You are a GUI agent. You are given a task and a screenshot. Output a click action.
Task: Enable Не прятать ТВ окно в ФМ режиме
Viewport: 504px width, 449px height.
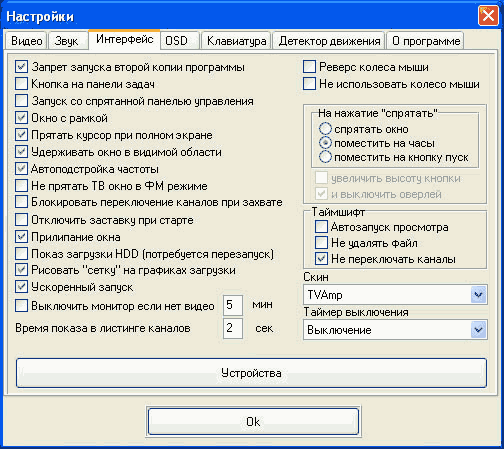(x=21, y=186)
